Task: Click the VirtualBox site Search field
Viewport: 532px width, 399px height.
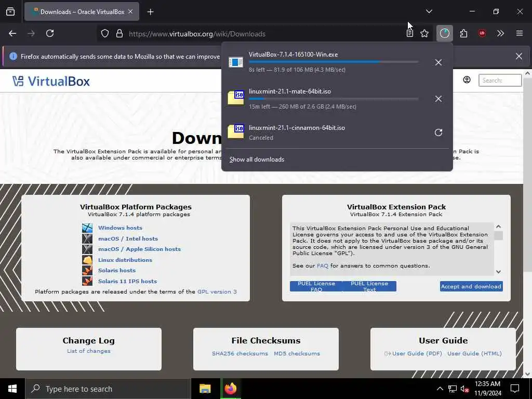Action: (x=500, y=81)
